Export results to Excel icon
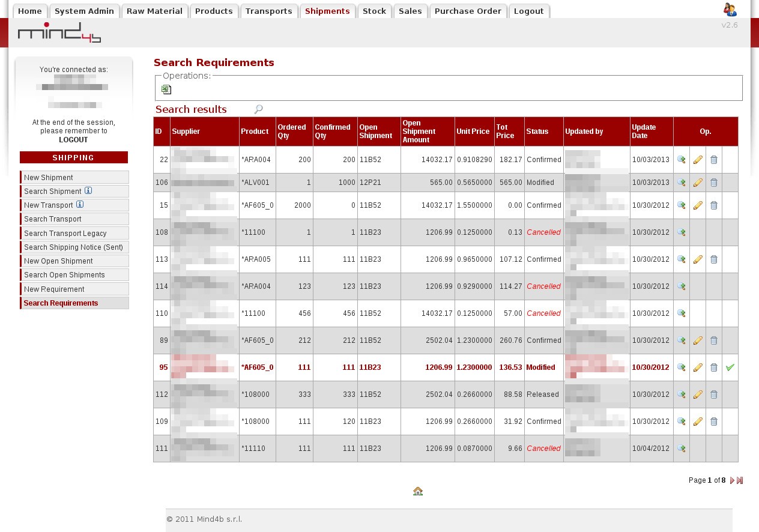The image size is (759, 532). click(x=166, y=89)
